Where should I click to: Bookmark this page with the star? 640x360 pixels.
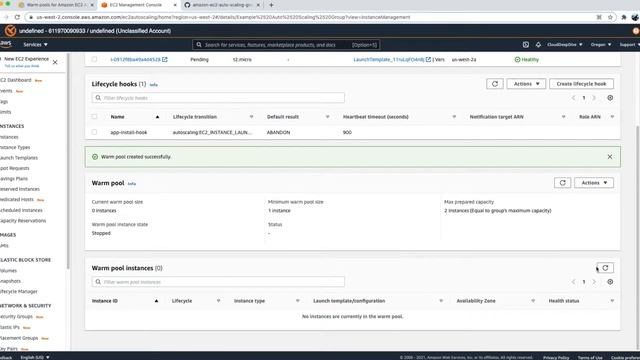coord(610,17)
